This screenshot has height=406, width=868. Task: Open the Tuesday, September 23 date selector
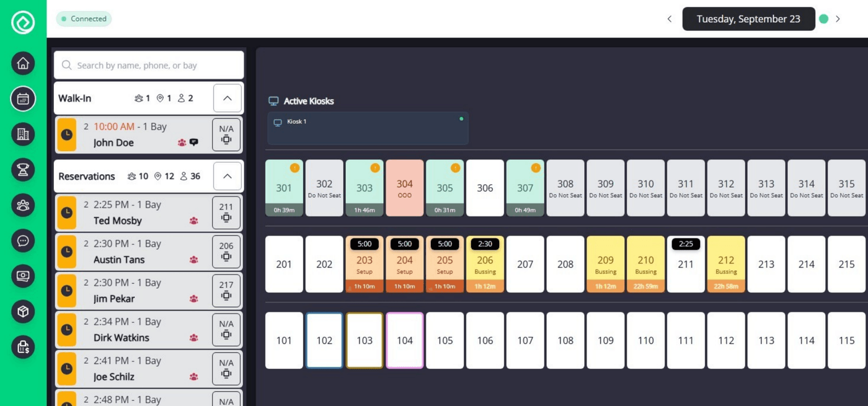pos(748,19)
